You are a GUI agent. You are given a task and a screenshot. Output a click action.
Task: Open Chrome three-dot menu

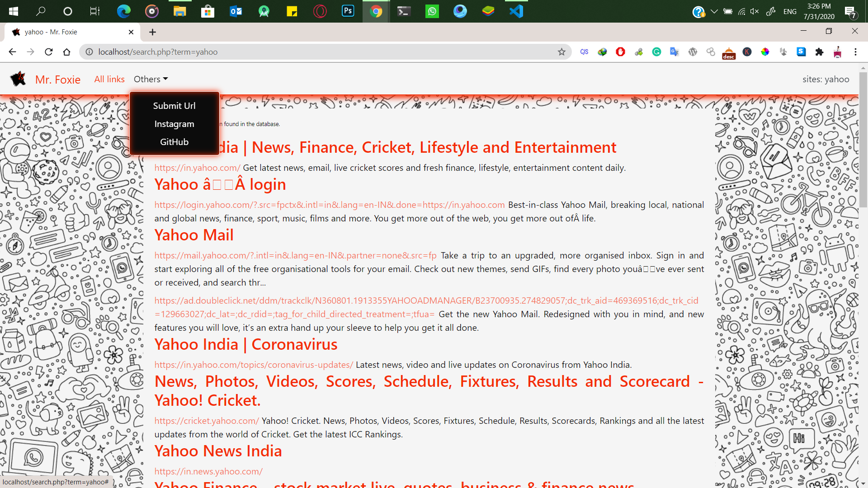(855, 52)
